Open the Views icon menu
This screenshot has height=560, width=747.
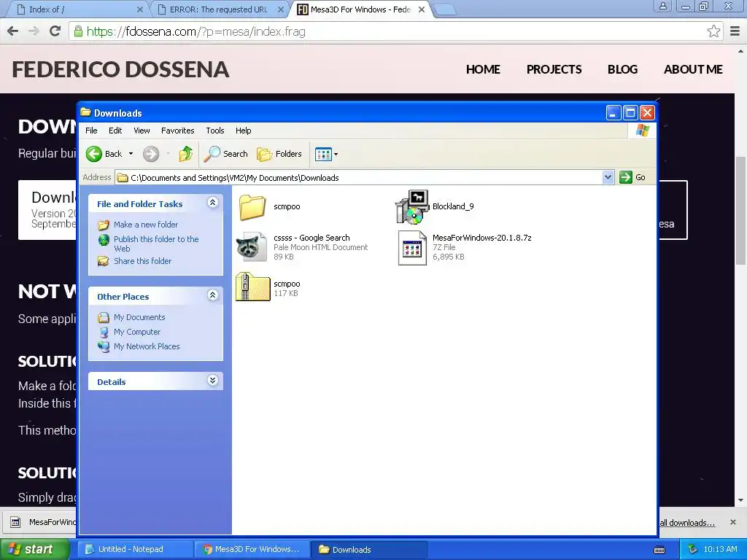326,154
